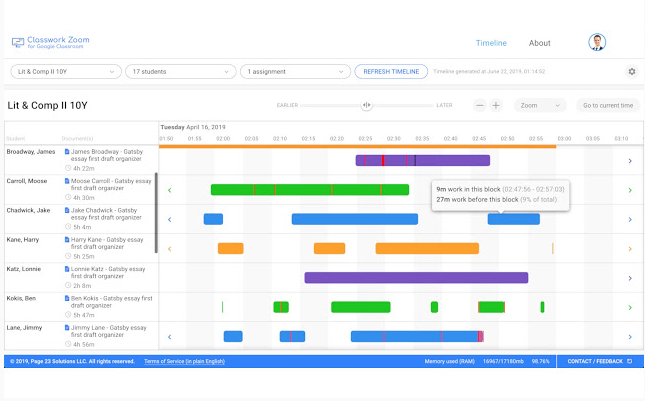This screenshot has width=645, height=401.
Task: Click the student list vertical scrollbar
Action: coord(156,213)
